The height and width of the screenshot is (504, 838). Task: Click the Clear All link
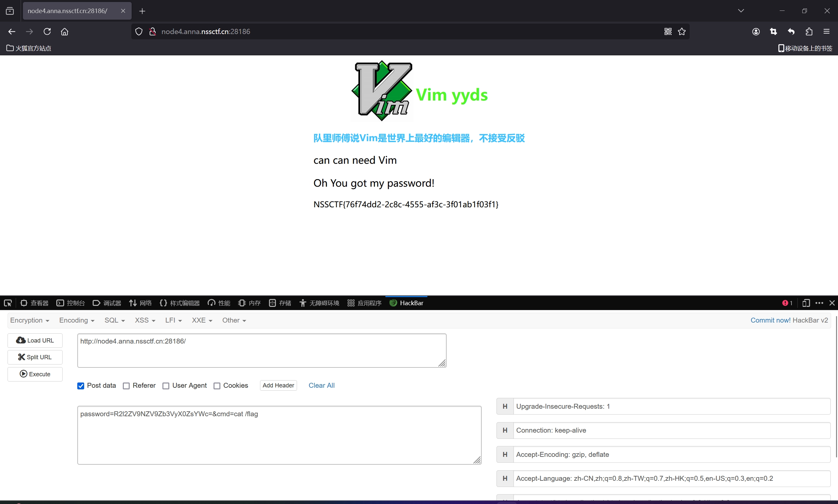click(322, 385)
